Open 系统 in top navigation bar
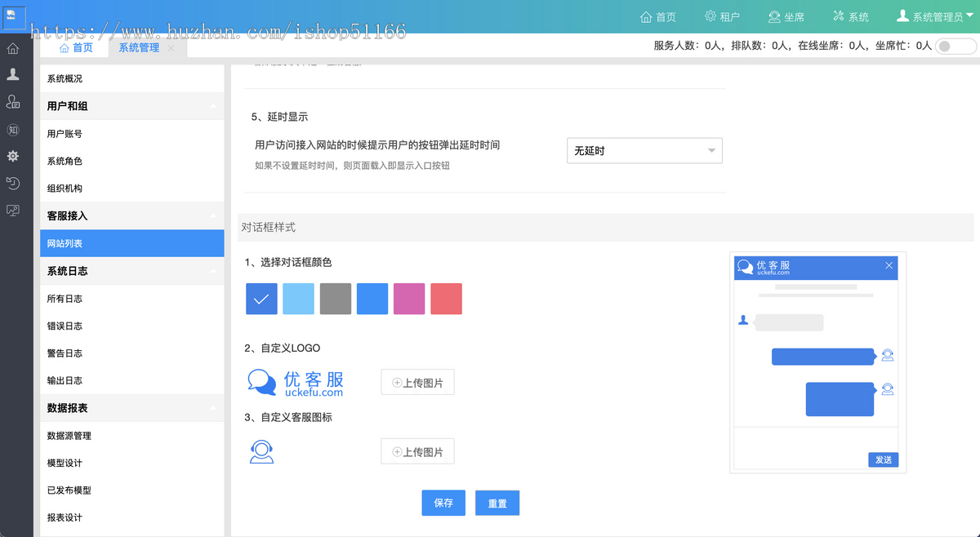Viewport: 980px width, 537px height. click(851, 16)
